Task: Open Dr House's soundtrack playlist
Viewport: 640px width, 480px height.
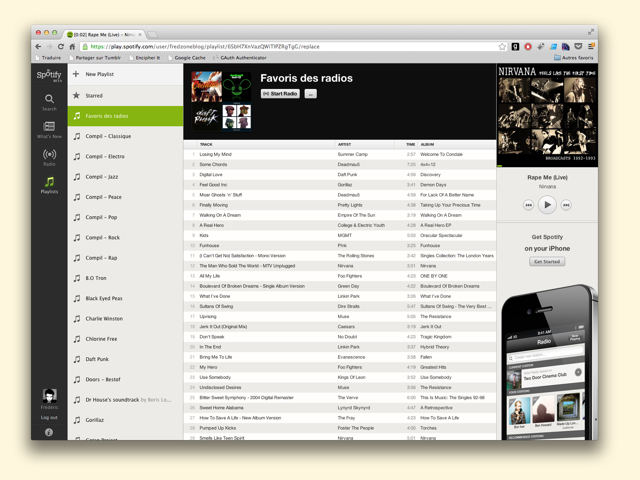Action: (x=125, y=400)
